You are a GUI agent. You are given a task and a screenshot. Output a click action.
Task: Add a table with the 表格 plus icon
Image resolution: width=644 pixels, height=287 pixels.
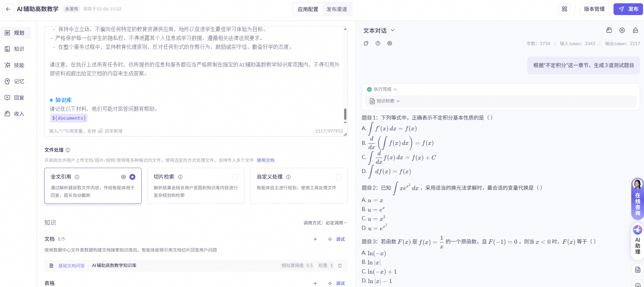click(x=315, y=283)
